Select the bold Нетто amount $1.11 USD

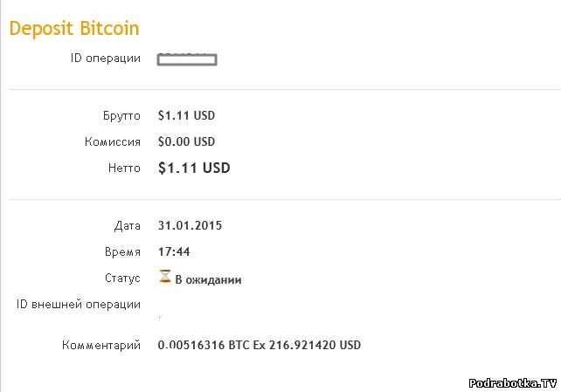(194, 168)
